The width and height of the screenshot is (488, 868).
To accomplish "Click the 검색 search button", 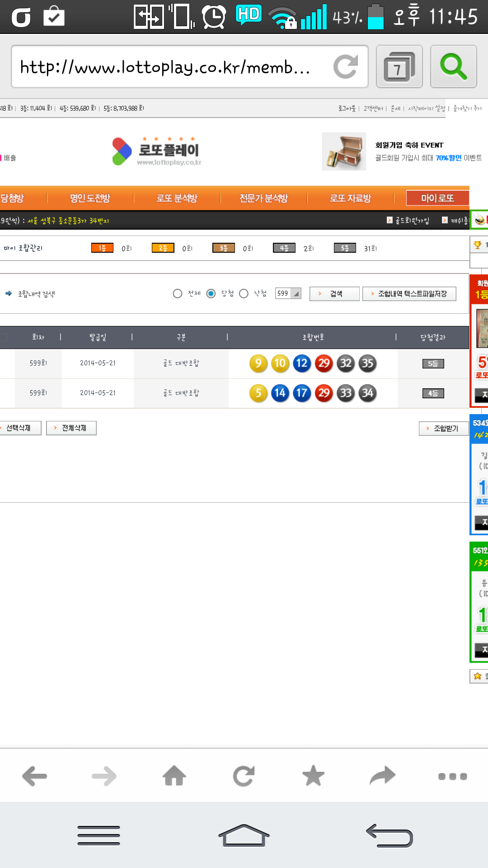I will coord(334,294).
